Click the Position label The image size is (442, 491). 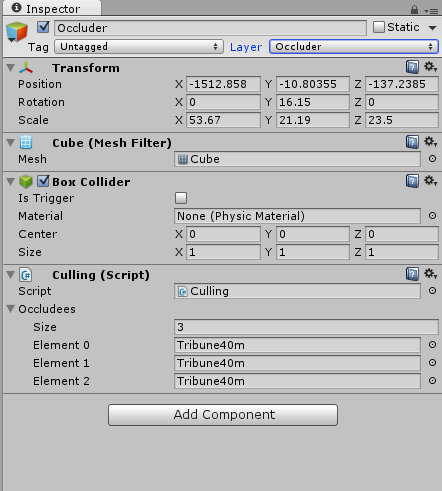click(x=40, y=84)
